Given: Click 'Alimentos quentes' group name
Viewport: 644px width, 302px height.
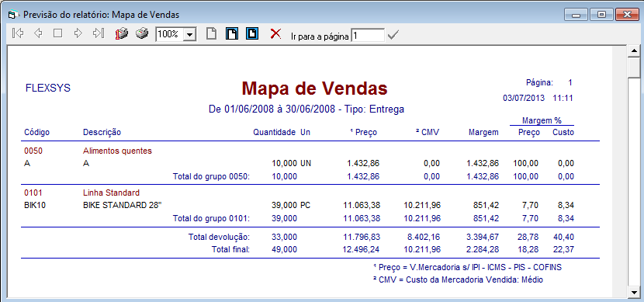Looking at the screenshot, I should [x=117, y=151].
